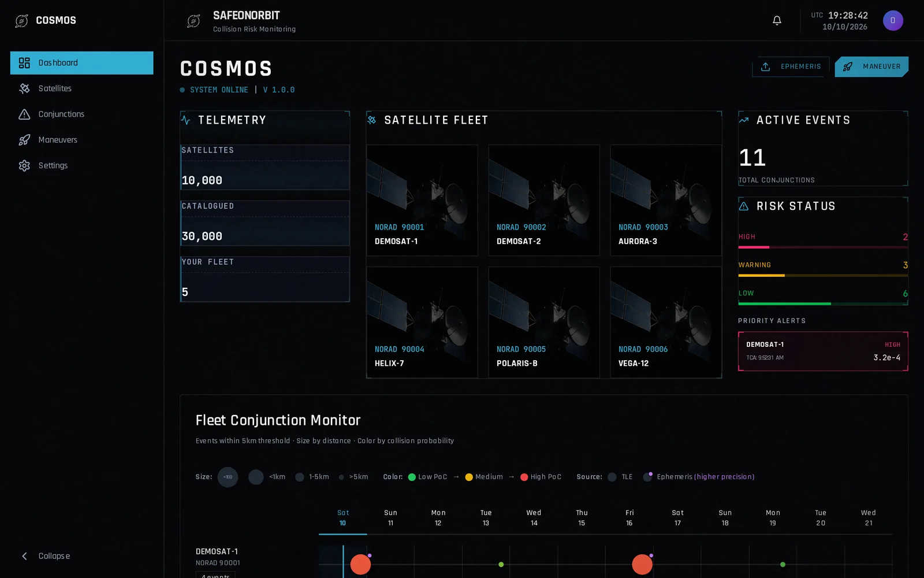Screen dimensions: 924x578
Task: Click the Medium yellow legend dot
Action: [x=469, y=477]
